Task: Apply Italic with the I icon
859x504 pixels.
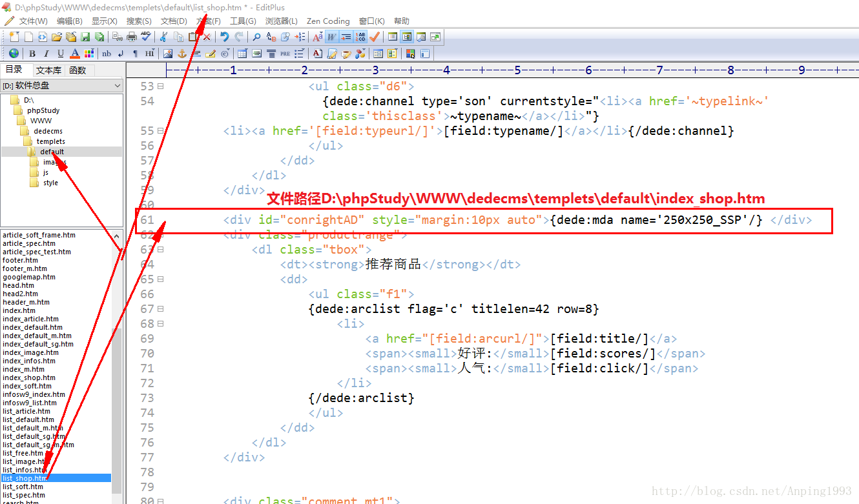Action: coord(47,54)
